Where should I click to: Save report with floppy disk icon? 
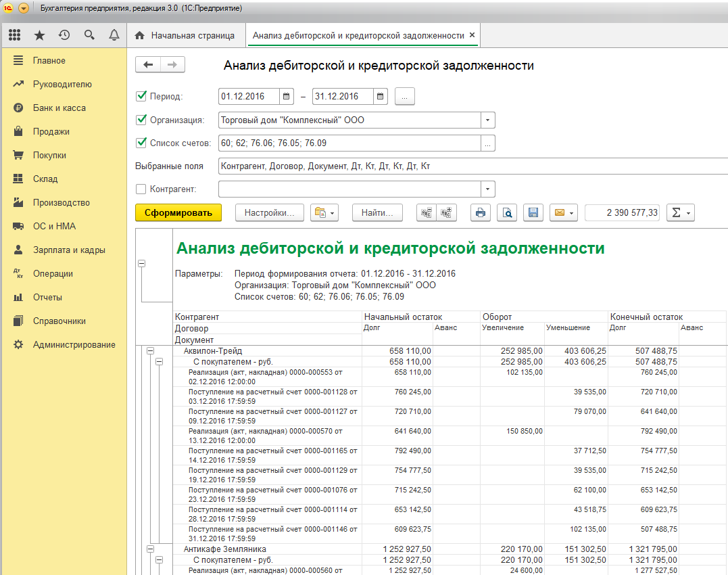tap(533, 212)
